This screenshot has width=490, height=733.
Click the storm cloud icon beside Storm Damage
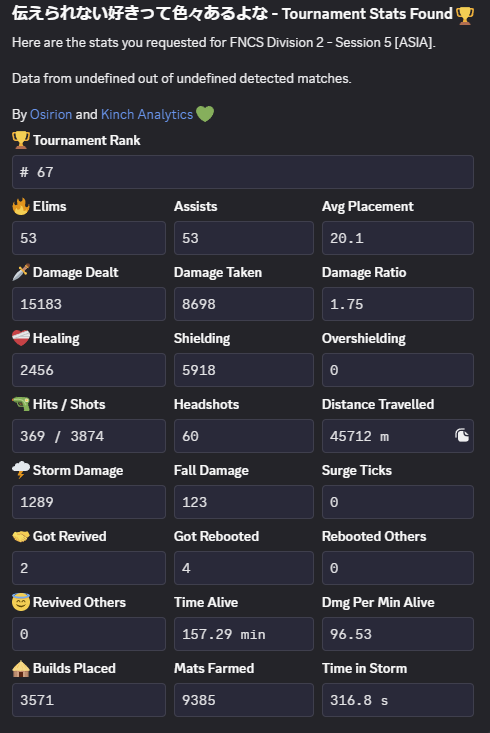click(x=21, y=470)
